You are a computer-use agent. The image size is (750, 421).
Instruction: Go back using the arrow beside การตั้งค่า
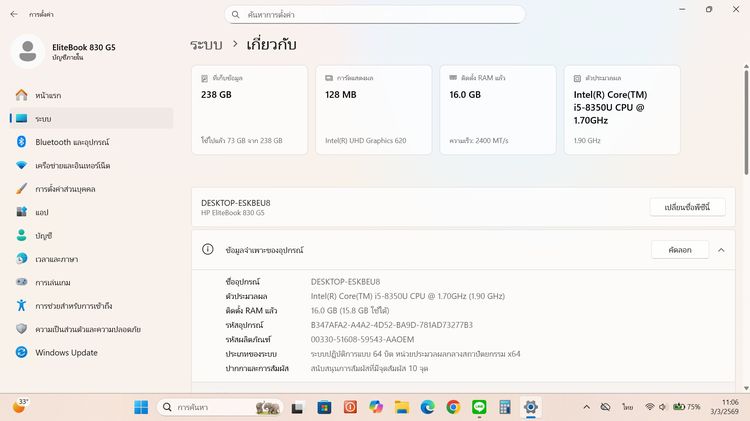(x=14, y=14)
